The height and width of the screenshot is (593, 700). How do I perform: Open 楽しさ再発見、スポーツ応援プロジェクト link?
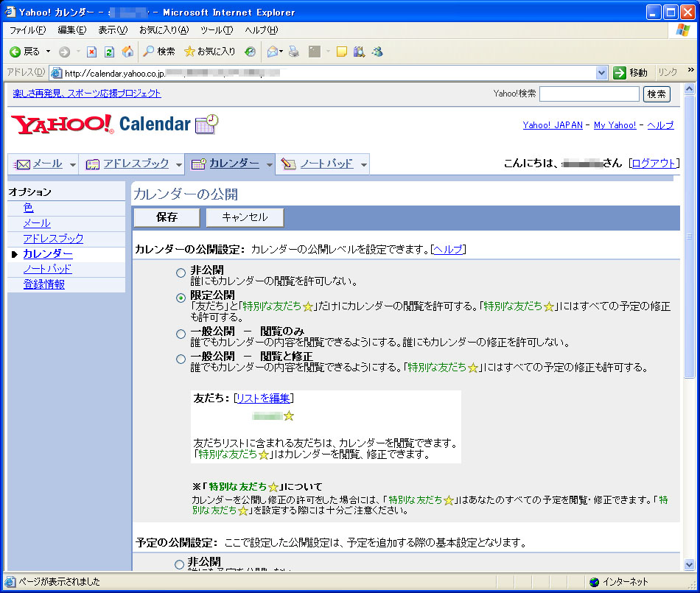(87, 94)
